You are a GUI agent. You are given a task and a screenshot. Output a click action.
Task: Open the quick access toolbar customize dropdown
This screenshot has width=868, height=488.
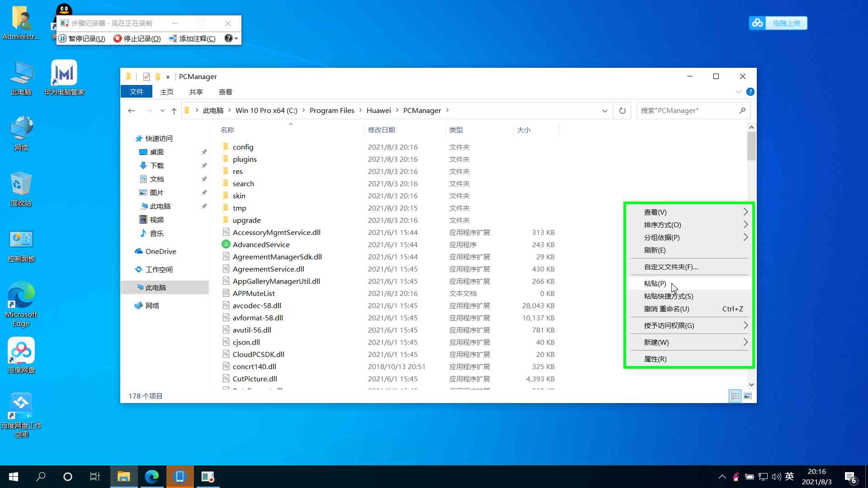pos(168,77)
